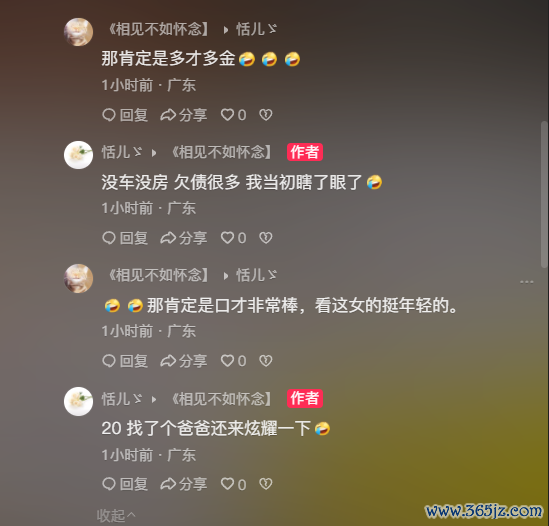
Task: Dislike the 那肯定是多才多金 comment with broken heart
Action: (266, 115)
